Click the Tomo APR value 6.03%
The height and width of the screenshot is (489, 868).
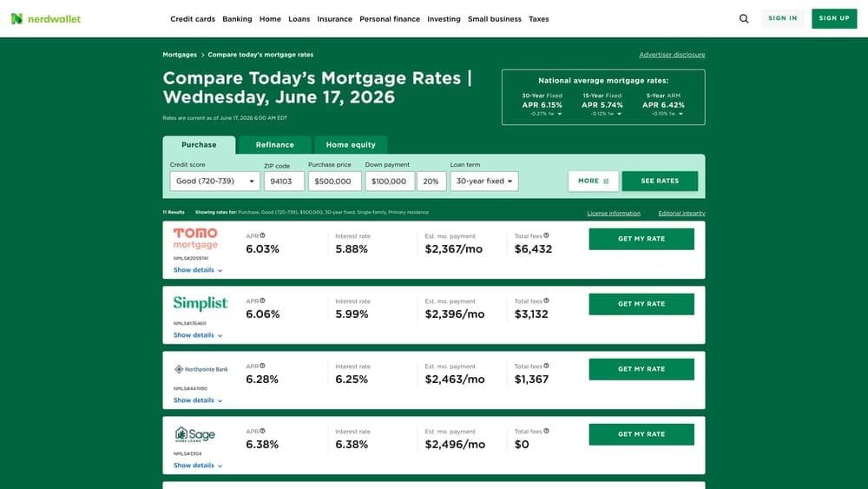pyautogui.click(x=262, y=249)
